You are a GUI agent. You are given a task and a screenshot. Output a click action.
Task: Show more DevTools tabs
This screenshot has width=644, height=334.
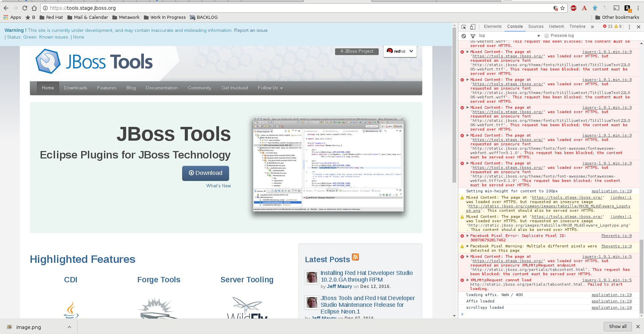pos(592,27)
